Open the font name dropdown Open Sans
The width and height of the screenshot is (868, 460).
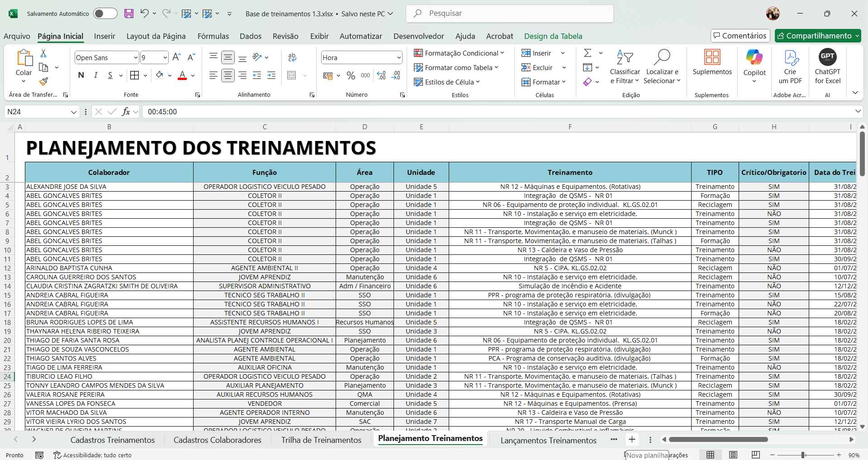coord(135,57)
